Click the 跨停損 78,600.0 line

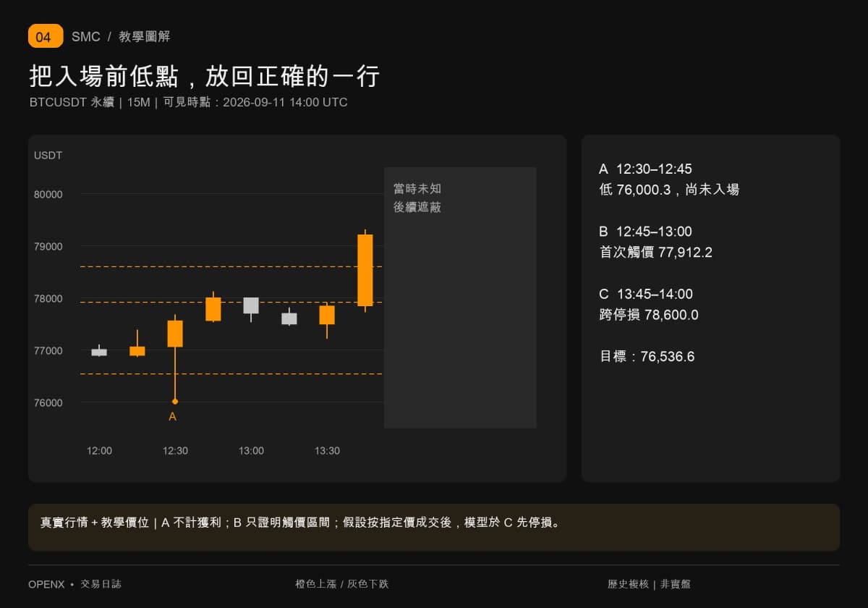649,315
